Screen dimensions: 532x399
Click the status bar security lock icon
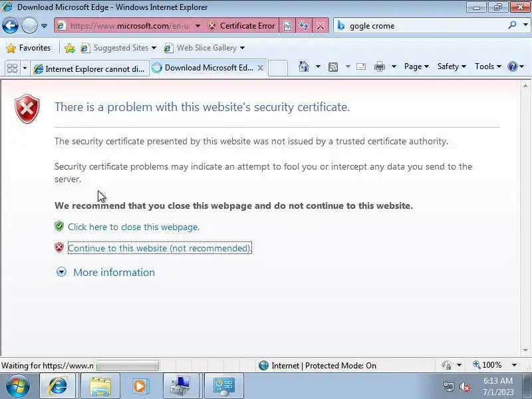pyautogui.click(x=446, y=365)
